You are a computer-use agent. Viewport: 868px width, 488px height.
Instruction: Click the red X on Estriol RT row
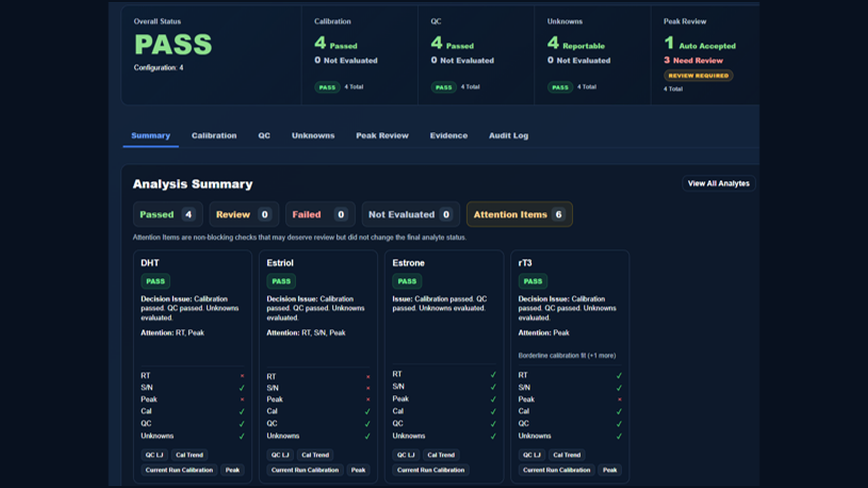pos(368,377)
